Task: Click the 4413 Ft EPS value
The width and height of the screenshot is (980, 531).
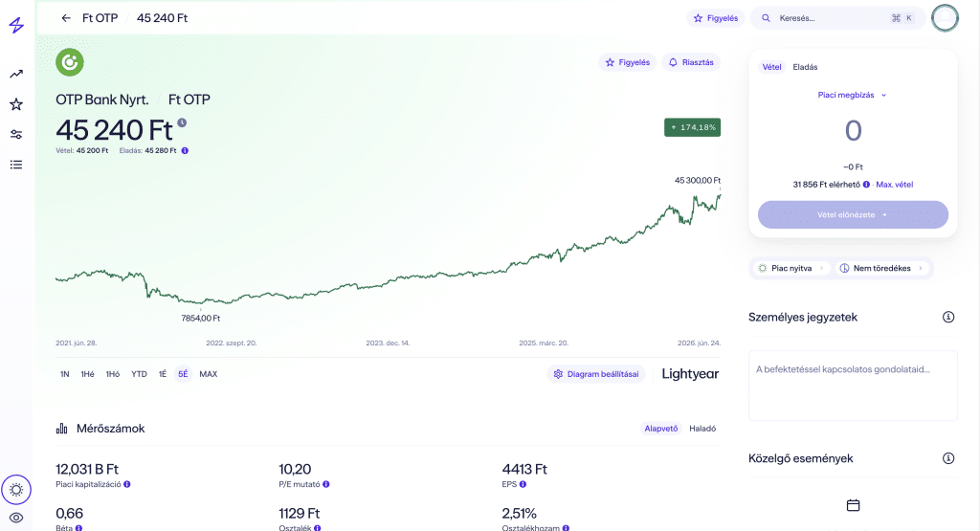Action: pyautogui.click(x=524, y=469)
